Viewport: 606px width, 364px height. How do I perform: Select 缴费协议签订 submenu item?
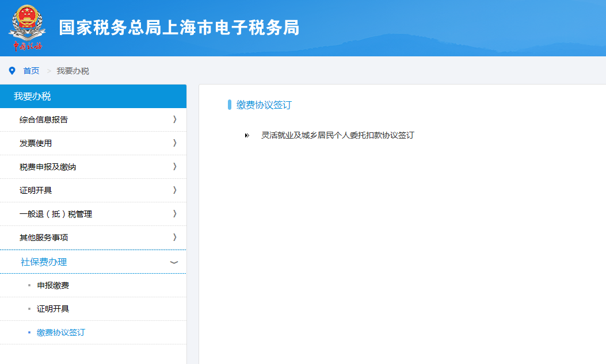pyautogui.click(x=60, y=332)
